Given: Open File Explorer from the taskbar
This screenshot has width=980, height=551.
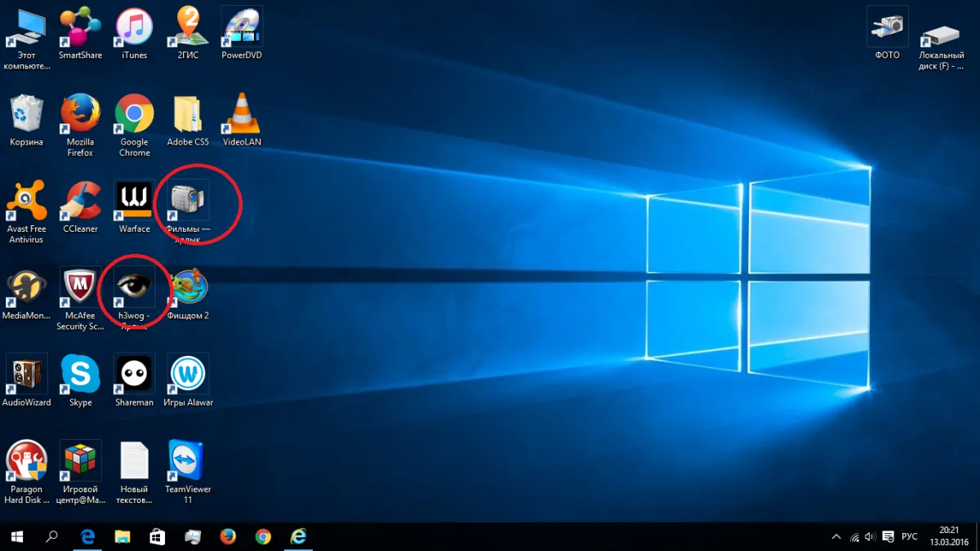Looking at the screenshot, I should (x=122, y=536).
